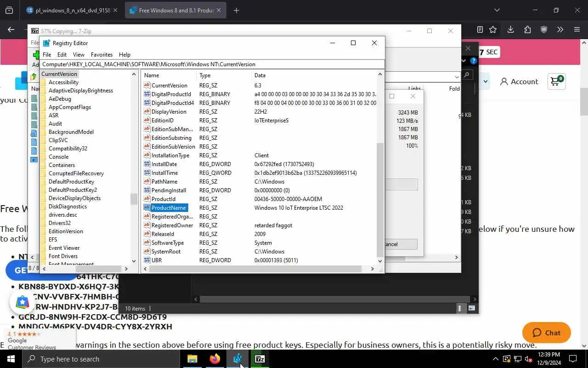The width and height of the screenshot is (588, 368).
Task: Select the DefaultProductKey2 key folder
Action: [x=73, y=190]
